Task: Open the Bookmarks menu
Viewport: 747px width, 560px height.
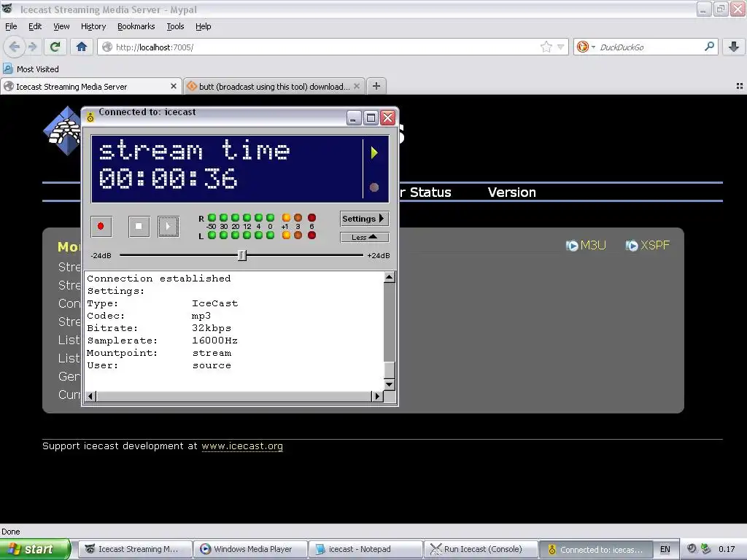Action: [x=136, y=26]
